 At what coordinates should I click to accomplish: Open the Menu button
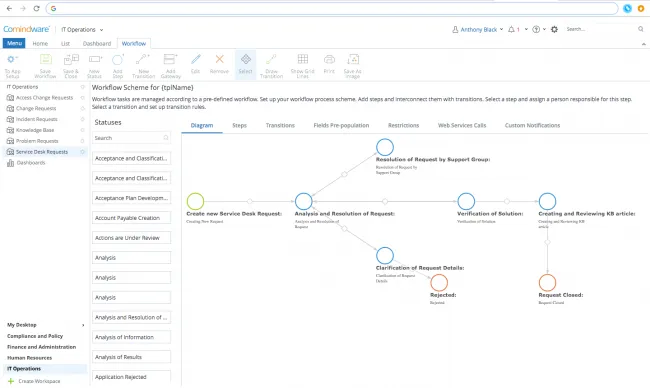14,43
